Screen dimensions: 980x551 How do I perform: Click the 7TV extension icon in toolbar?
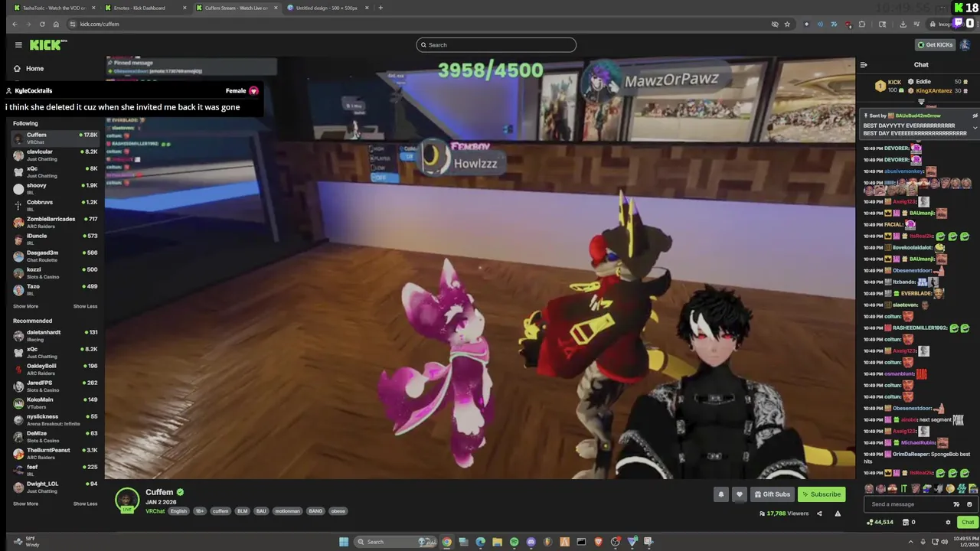click(834, 24)
